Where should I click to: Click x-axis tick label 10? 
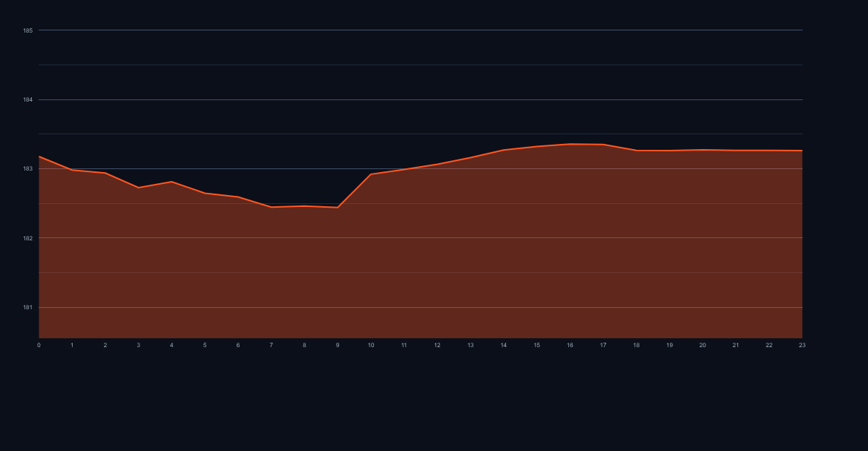coord(371,346)
